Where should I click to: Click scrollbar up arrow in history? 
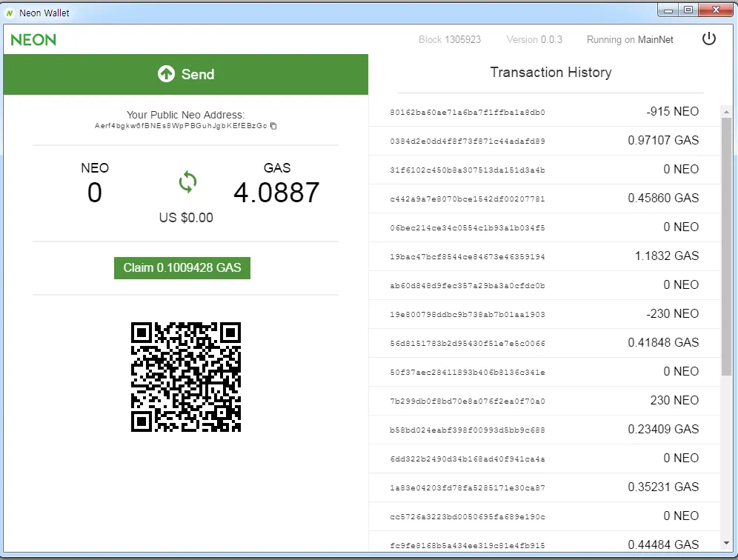click(726, 112)
